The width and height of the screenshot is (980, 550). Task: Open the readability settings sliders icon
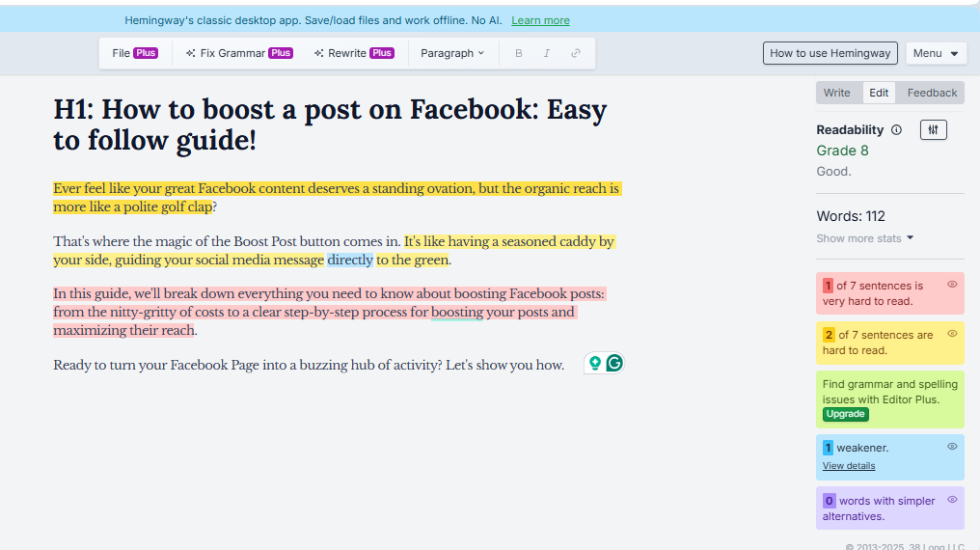[933, 130]
